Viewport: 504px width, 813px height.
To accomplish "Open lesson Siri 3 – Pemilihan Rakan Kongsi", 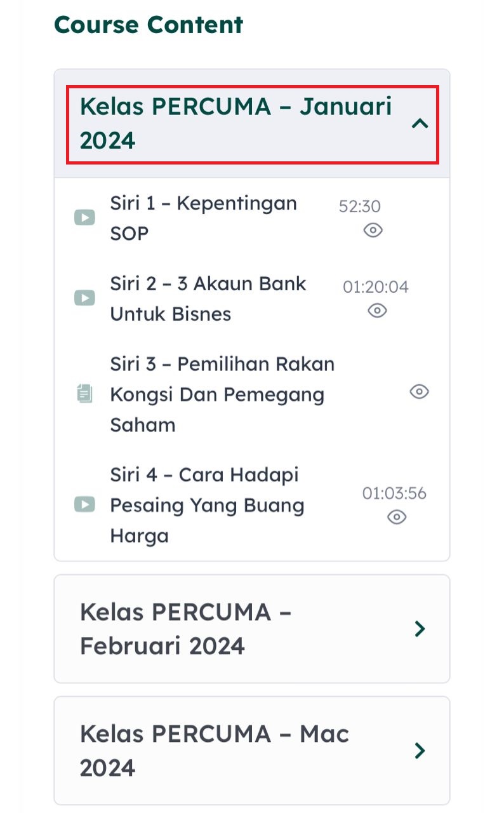I will [x=222, y=394].
